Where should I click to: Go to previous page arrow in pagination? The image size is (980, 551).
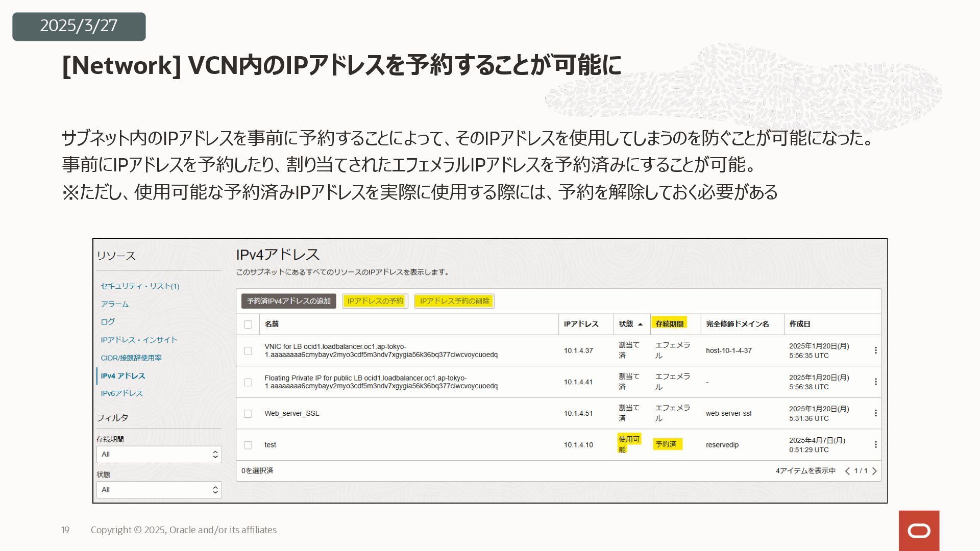(x=847, y=471)
